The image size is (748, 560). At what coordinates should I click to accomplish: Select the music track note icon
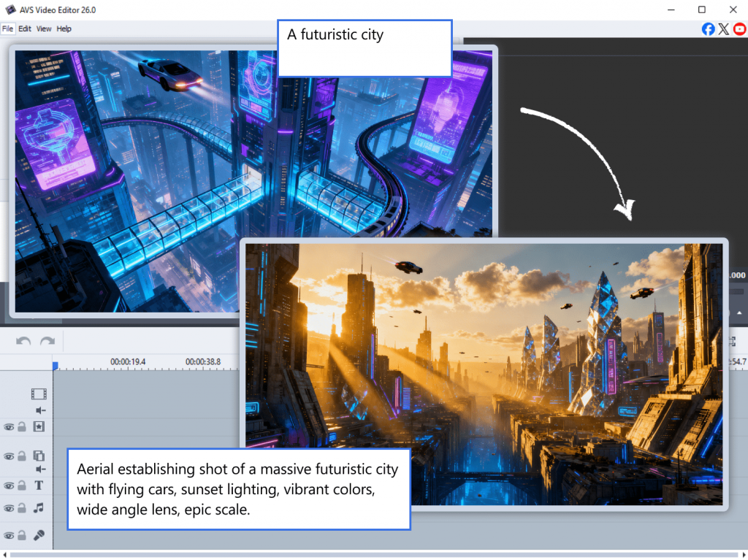tap(39, 508)
